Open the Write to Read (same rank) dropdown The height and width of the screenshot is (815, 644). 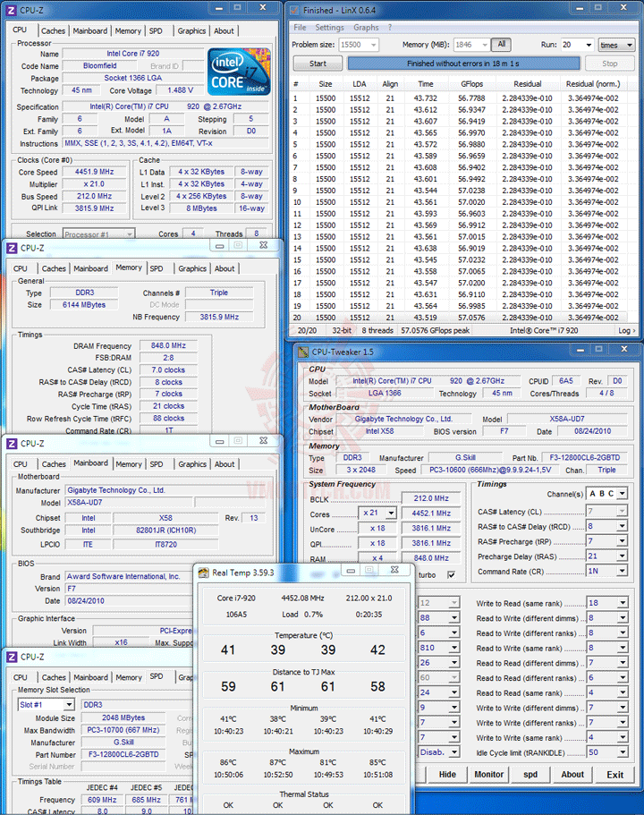click(623, 603)
